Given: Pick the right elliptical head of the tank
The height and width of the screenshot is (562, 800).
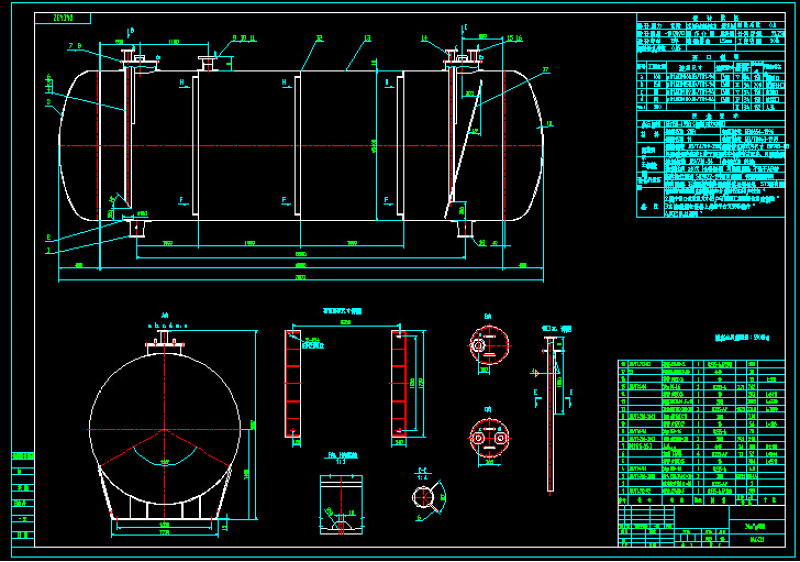Looking at the screenshot, I should click(x=524, y=145).
